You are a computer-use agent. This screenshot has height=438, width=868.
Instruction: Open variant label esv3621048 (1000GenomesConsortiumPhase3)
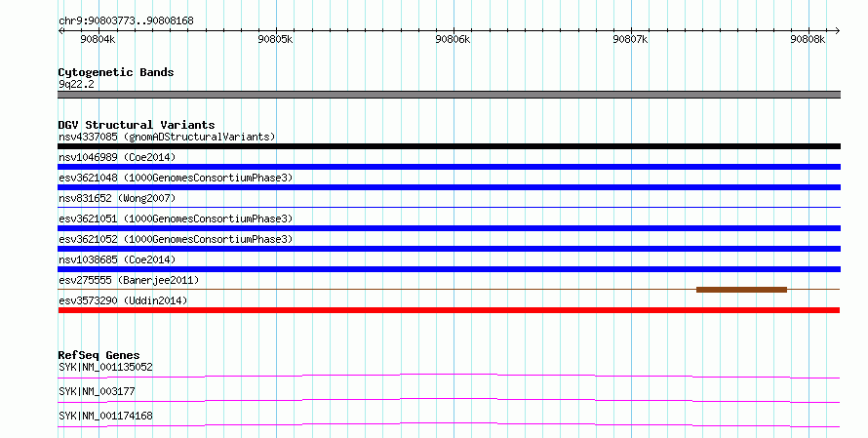tap(176, 178)
